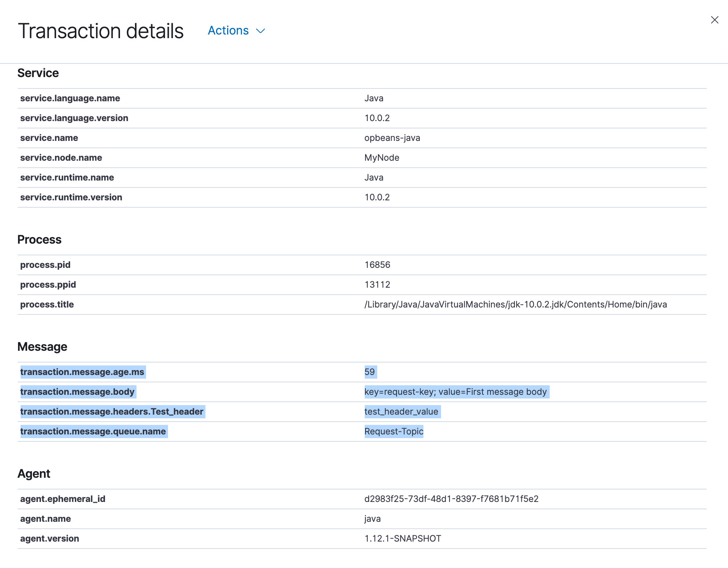This screenshot has height=568, width=728.
Task: Click the agent.ephemeral_id value
Action: coord(451,499)
